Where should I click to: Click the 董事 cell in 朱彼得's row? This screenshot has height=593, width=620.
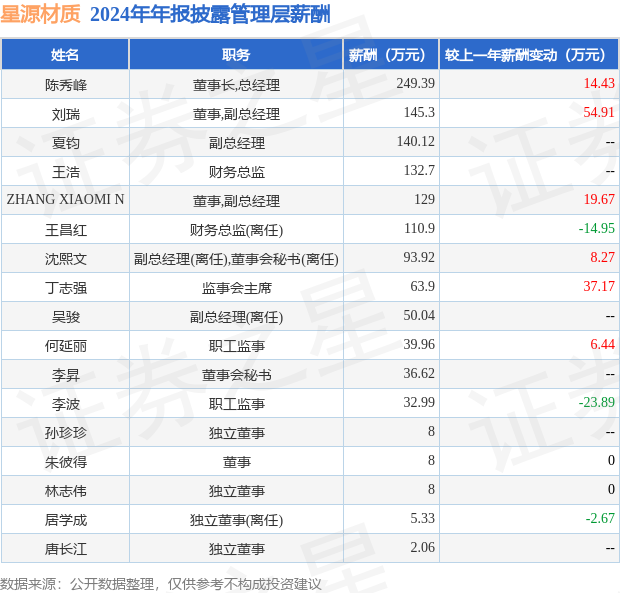[x=236, y=462]
